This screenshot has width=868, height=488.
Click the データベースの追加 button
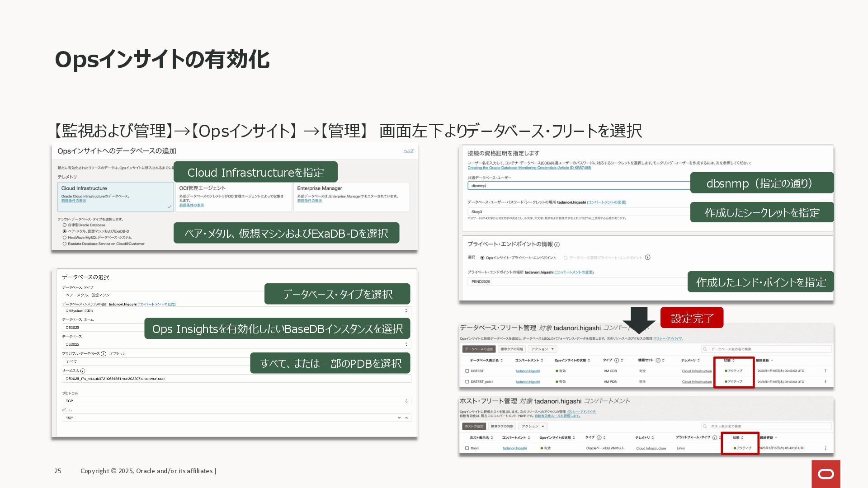tap(479, 349)
